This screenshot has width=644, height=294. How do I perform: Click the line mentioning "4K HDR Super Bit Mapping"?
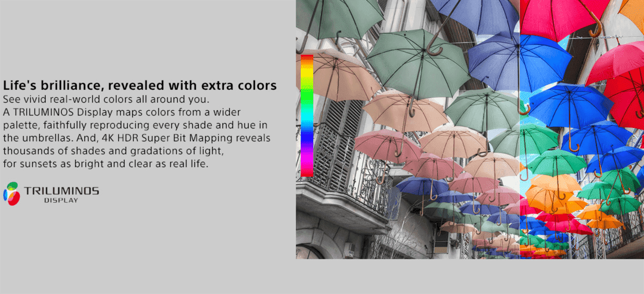coord(136,138)
